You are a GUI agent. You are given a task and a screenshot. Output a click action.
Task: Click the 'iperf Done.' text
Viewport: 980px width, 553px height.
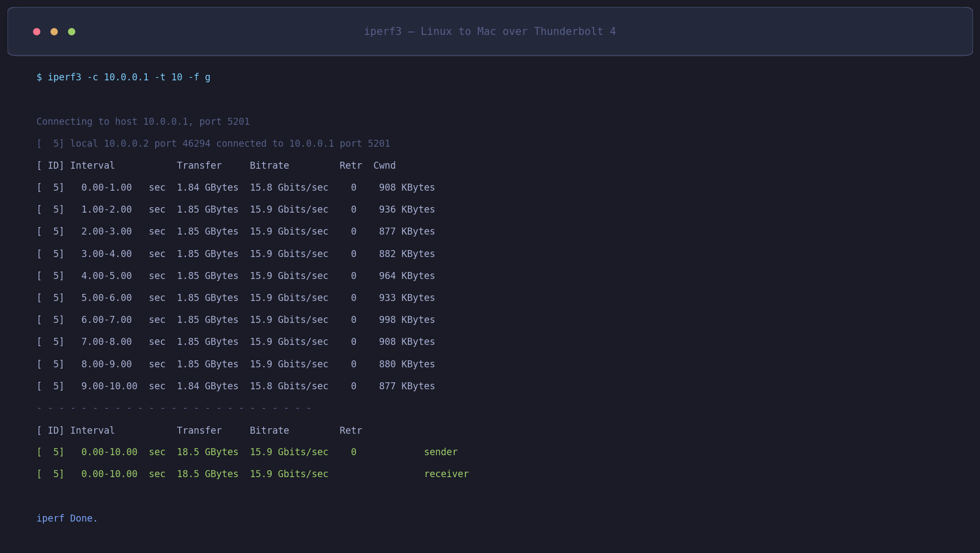point(67,518)
